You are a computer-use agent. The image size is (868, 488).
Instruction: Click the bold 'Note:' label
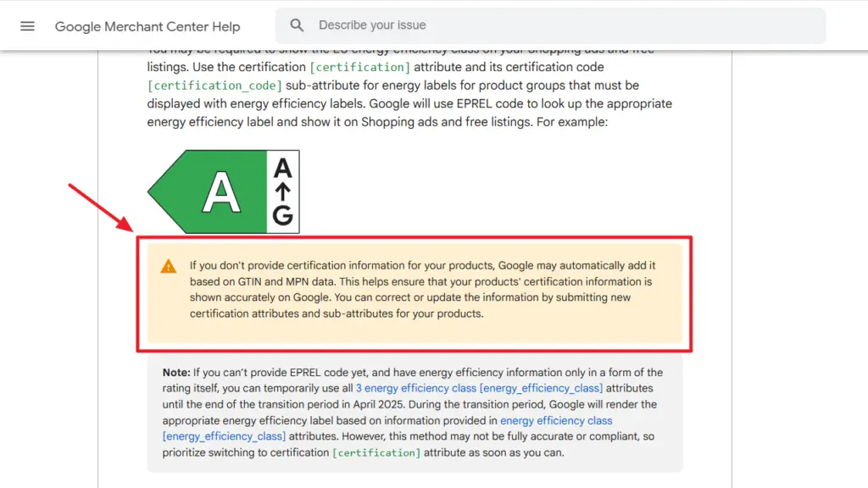click(x=176, y=372)
